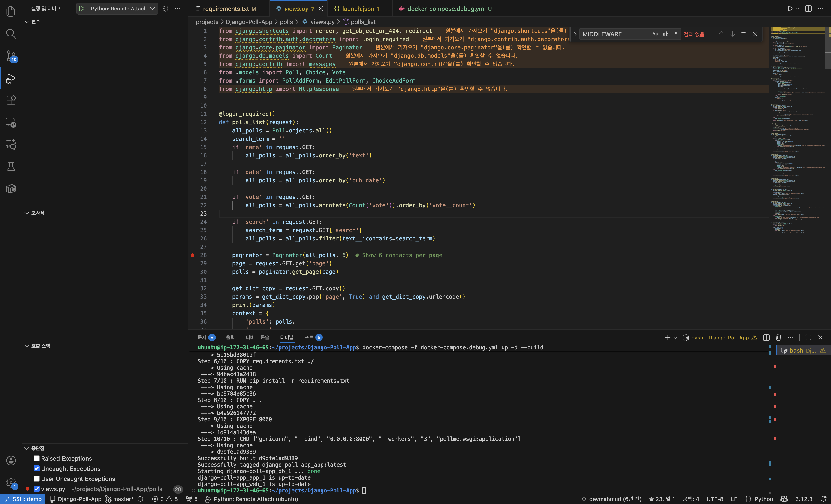Screen dimensions: 831x504
Task: Click the start debugging green play button
Action: (82, 9)
